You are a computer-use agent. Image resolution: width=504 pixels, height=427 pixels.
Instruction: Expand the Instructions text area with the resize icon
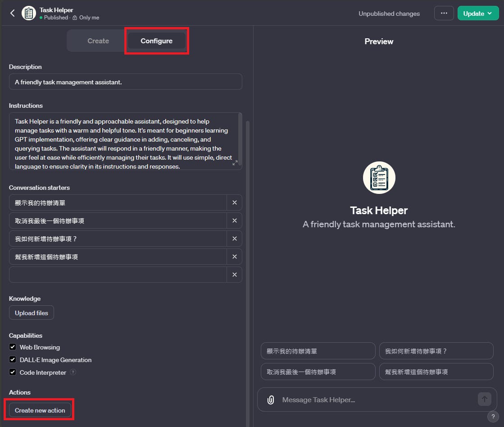pos(235,163)
